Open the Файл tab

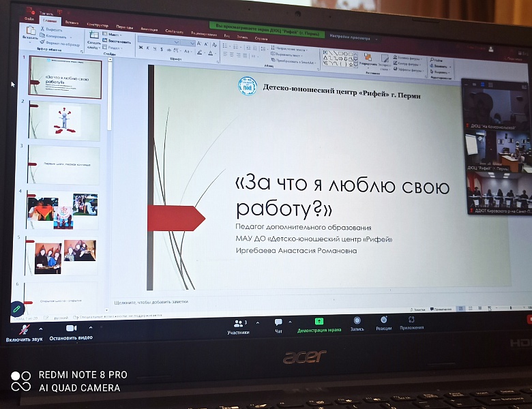[29, 18]
